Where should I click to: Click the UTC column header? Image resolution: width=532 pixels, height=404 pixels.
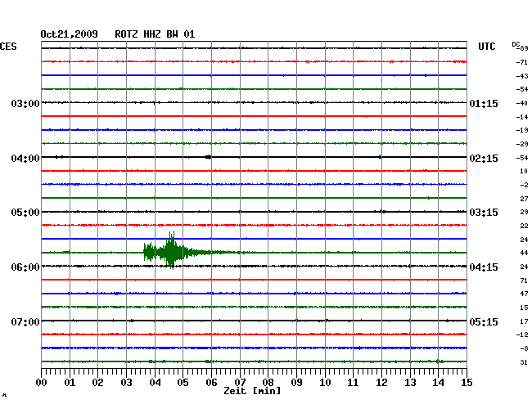click(486, 47)
